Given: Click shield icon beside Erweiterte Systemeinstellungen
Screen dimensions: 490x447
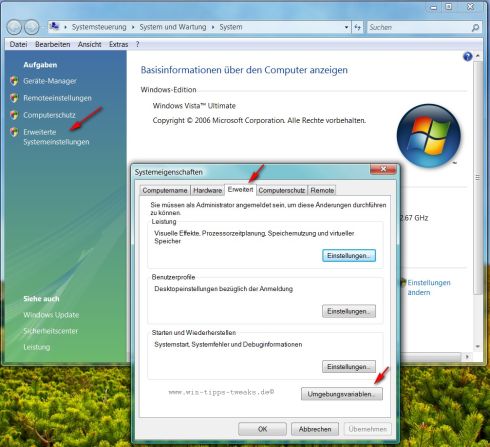Looking at the screenshot, I should 14,132.
